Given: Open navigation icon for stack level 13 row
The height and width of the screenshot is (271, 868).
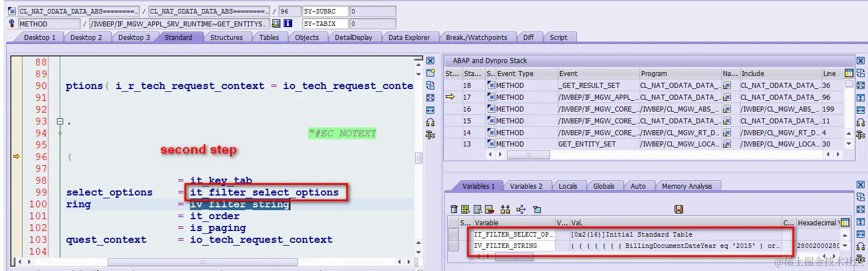Looking at the screenshot, I should [727, 144].
